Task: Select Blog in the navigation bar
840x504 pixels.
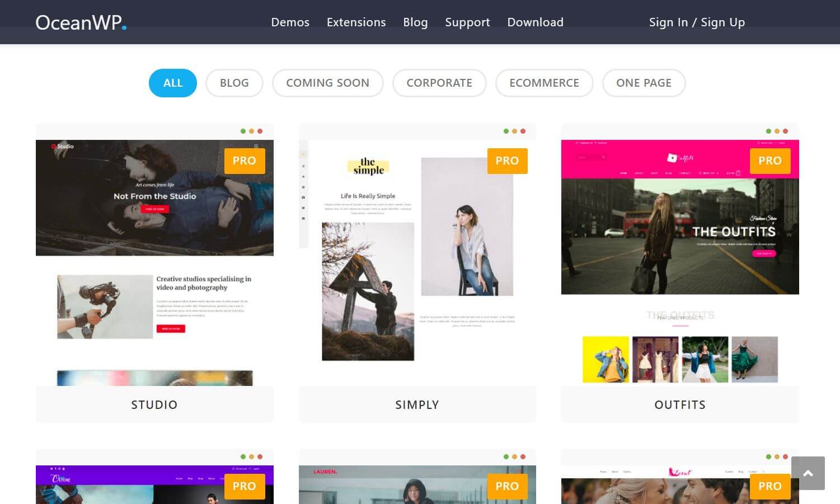Action: pyautogui.click(x=415, y=22)
